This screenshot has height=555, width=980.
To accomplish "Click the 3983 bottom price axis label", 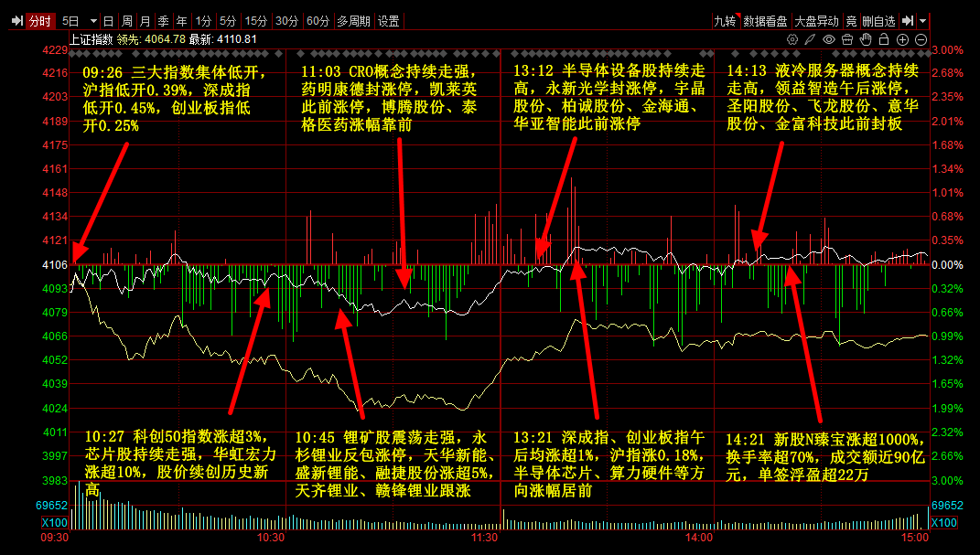I will tap(55, 481).
